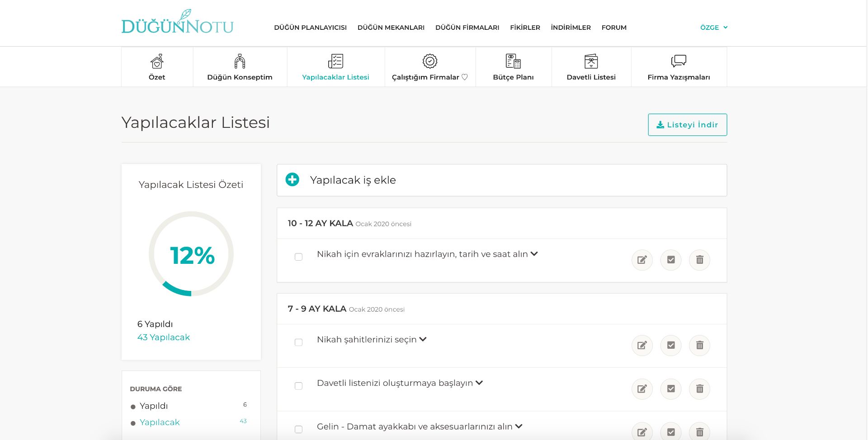
Task: Select the Yapılacaklar Listesi checklist icon
Action: click(335, 61)
